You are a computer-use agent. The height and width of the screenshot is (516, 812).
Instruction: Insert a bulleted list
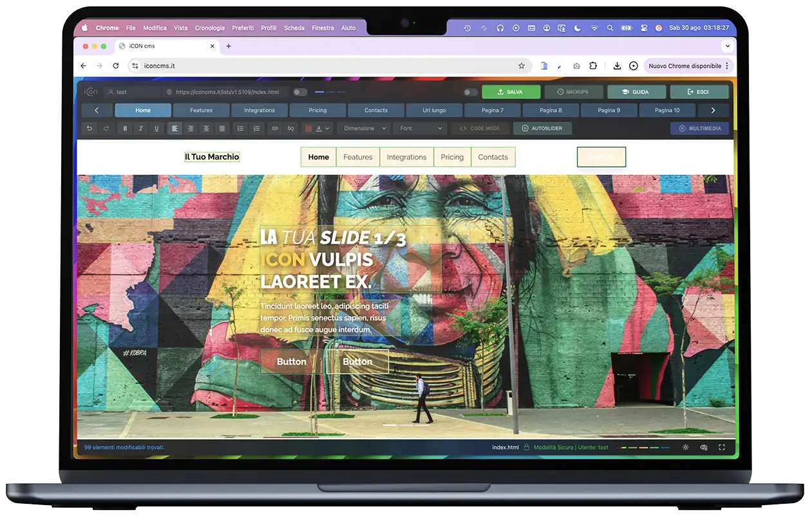click(241, 129)
